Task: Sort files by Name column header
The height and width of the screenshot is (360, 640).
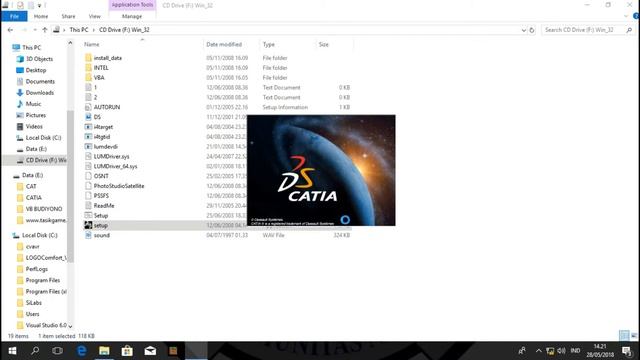Action: pos(92,44)
